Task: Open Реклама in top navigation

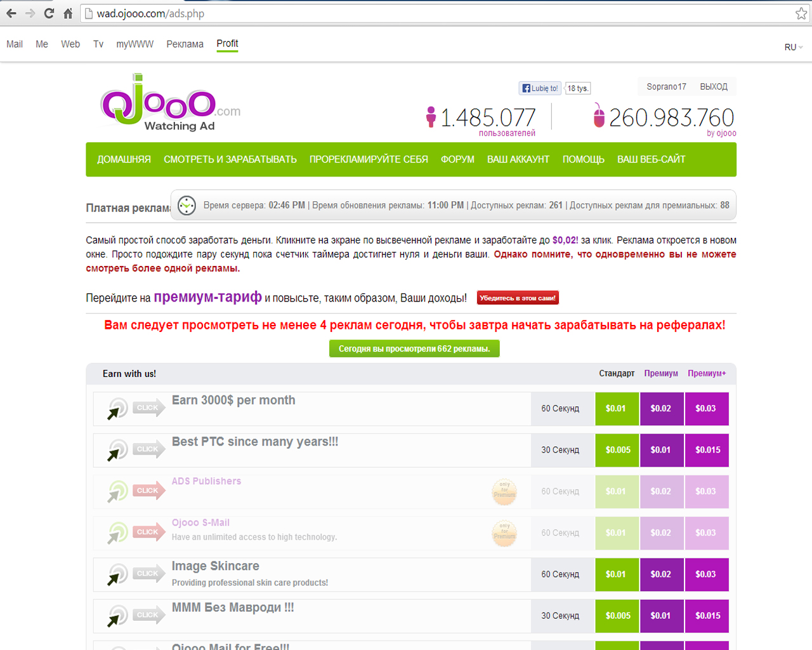Action: coord(185,44)
